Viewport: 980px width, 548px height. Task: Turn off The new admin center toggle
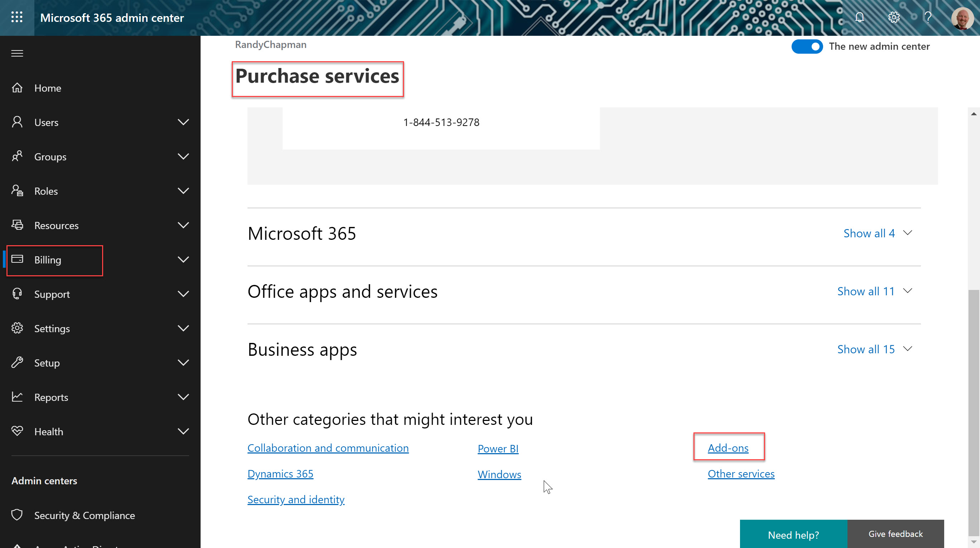point(807,47)
